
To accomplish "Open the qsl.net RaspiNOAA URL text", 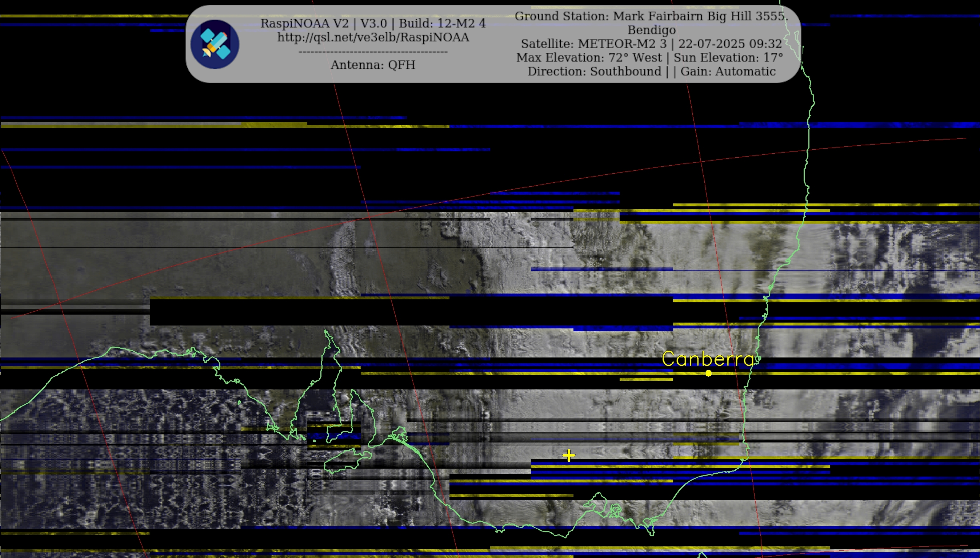I will (373, 37).
